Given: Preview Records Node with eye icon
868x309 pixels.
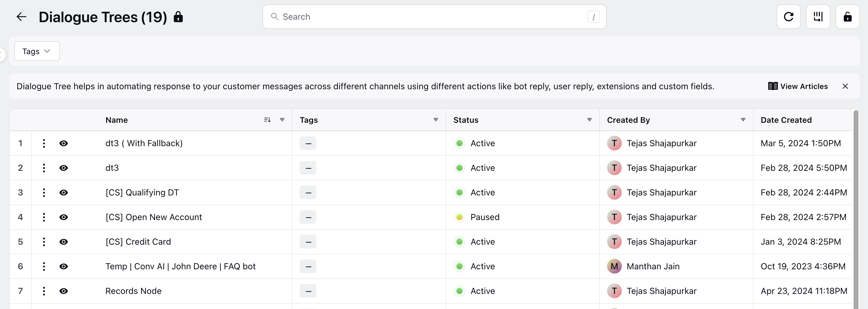Looking at the screenshot, I should pos(63,291).
